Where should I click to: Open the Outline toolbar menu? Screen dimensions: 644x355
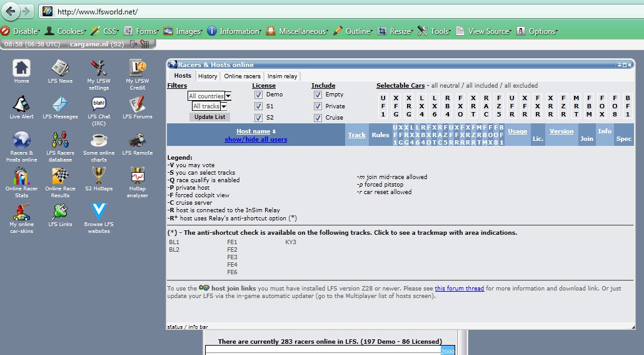[x=353, y=31]
